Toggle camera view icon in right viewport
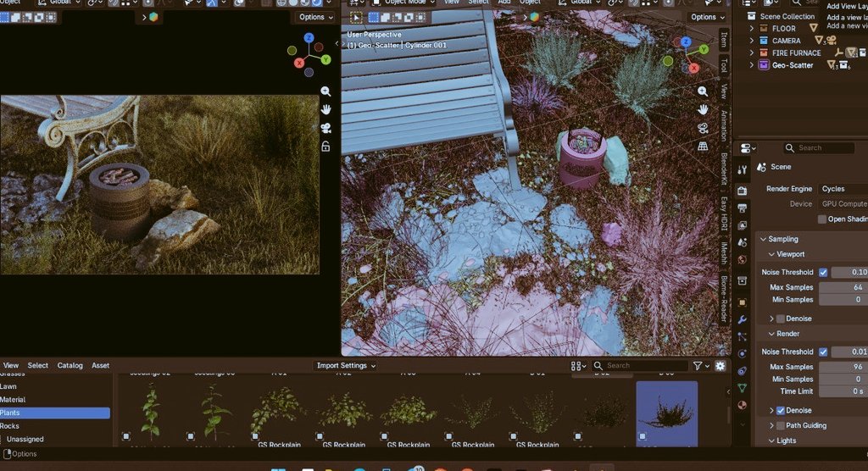868x471 pixels. coord(703,129)
